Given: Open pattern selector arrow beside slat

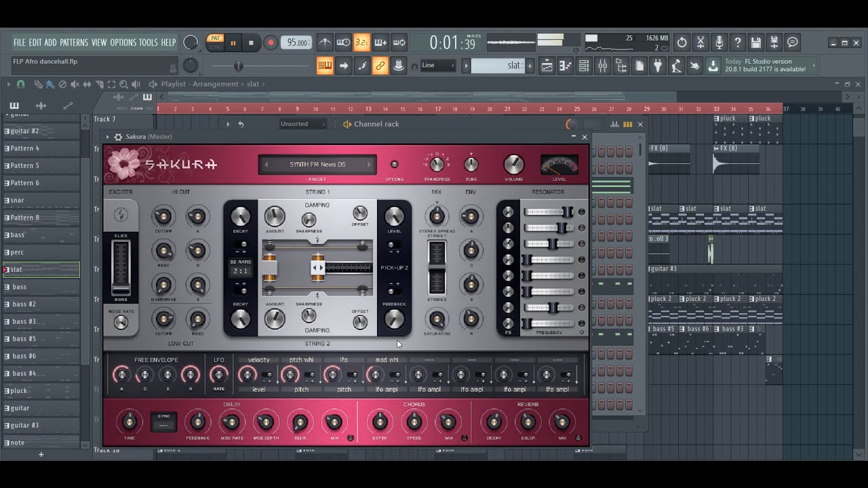Looking at the screenshot, I should pos(466,66).
